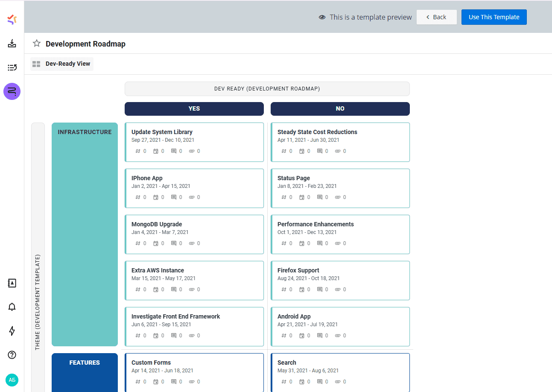Star the Development Roadmap as favorite

(x=37, y=44)
